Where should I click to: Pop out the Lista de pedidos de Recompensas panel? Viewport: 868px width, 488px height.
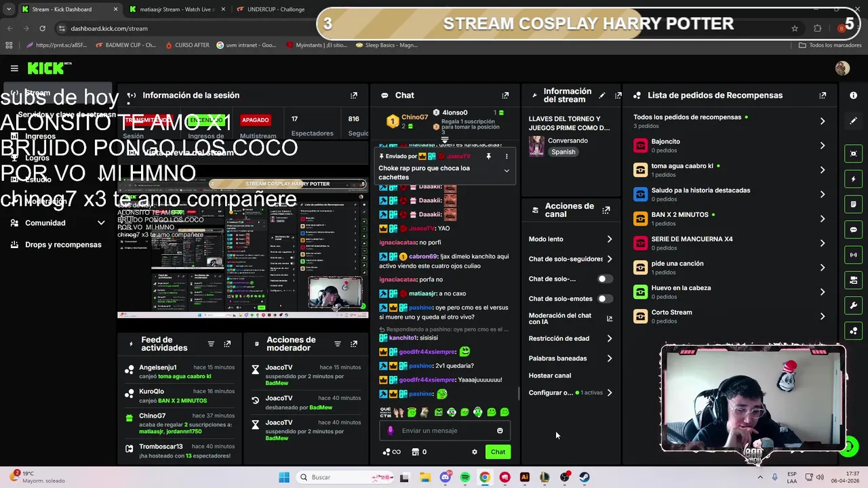point(823,96)
